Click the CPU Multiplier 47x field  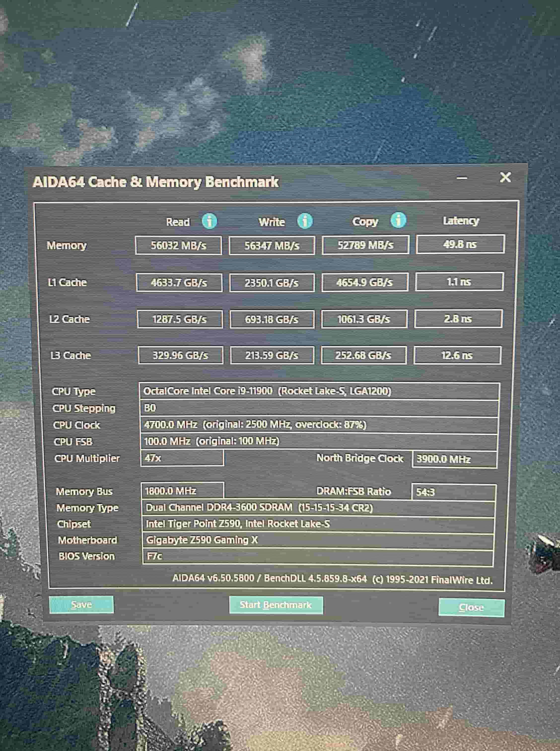tap(182, 458)
